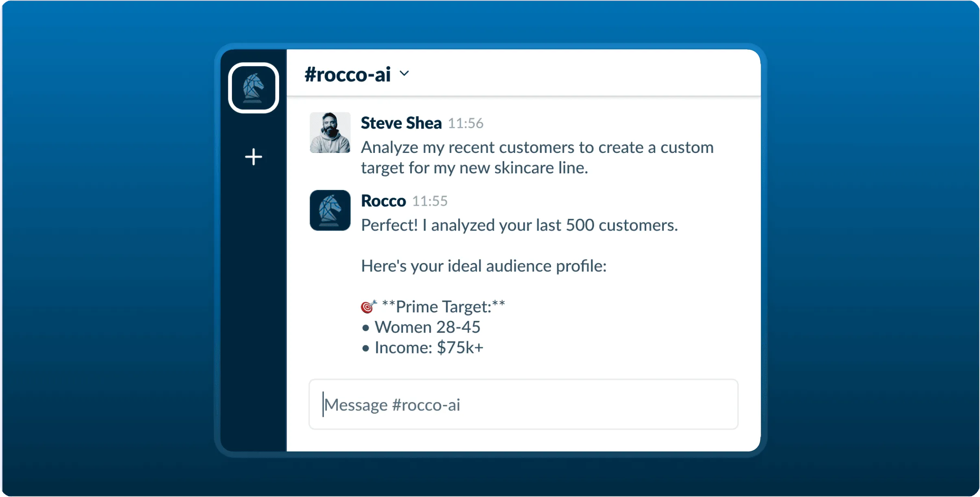Image resolution: width=980 pixels, height=497 pixels.
Task: Click the 'Perfect! I analyzed' message text
Action: [x=519, y=225]
